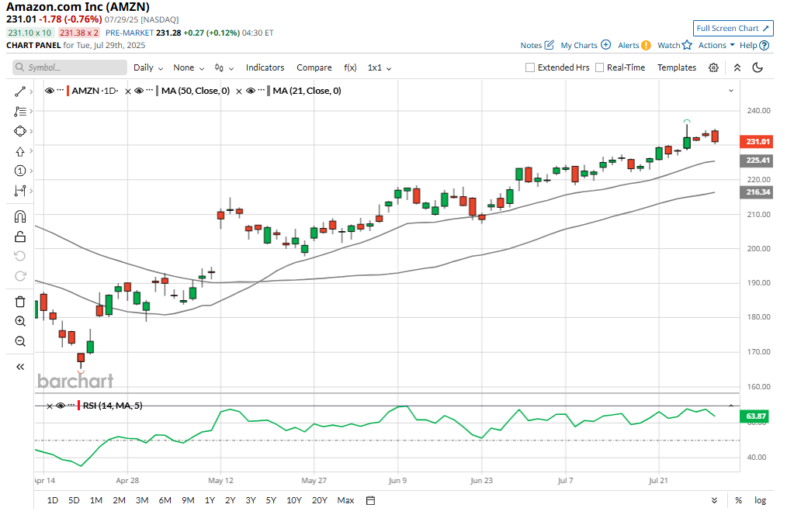Click the undo icon
This screenshot has height=532, width=794.
(19, 256)
